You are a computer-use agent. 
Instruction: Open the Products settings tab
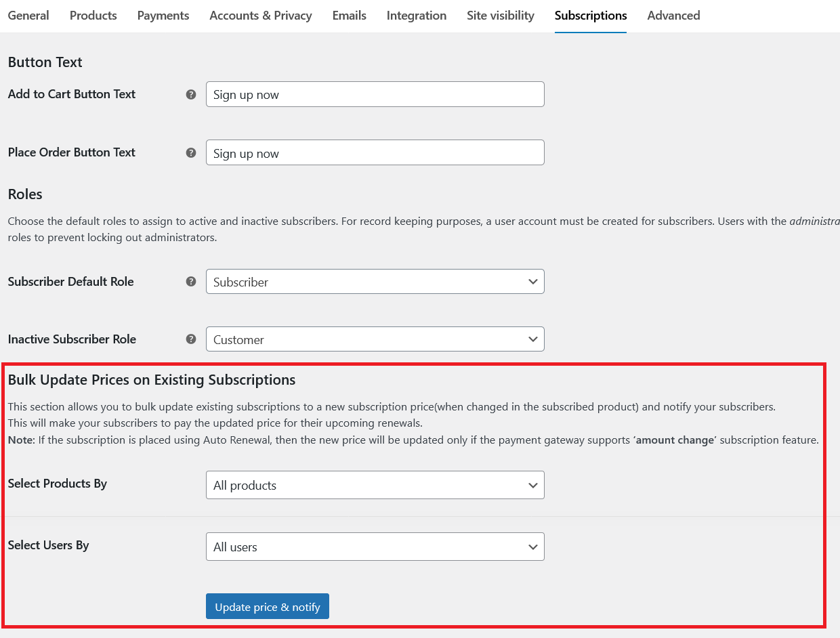click(93, 15)
